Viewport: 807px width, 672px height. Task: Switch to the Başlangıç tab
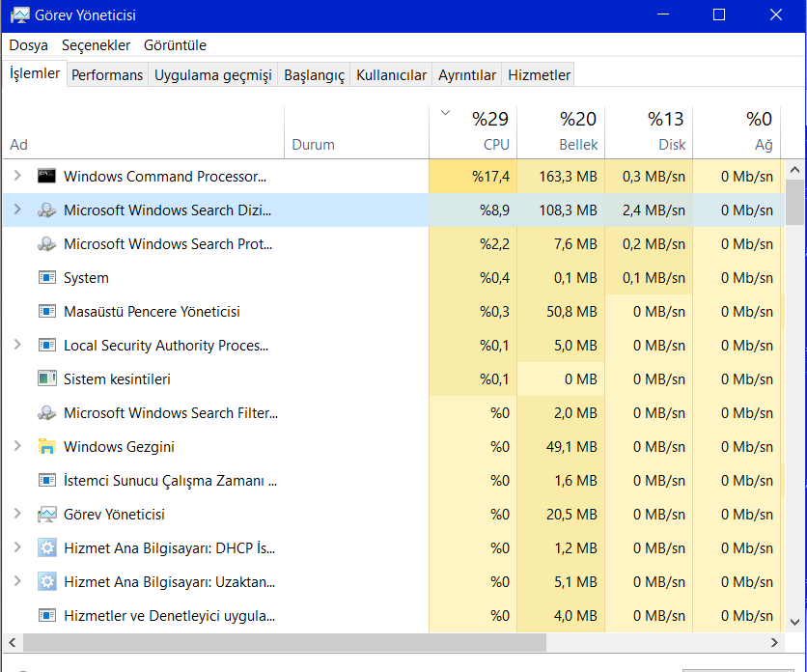point(314,75)
